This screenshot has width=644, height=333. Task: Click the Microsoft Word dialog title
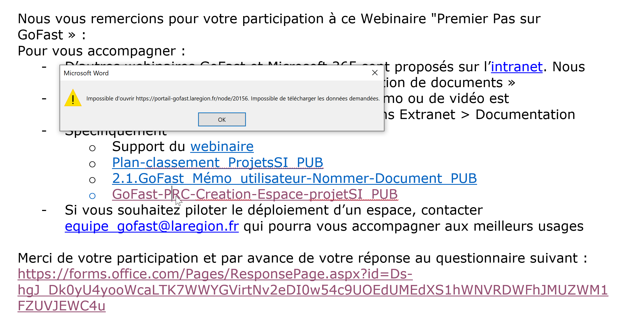click(x=86, y=73)
